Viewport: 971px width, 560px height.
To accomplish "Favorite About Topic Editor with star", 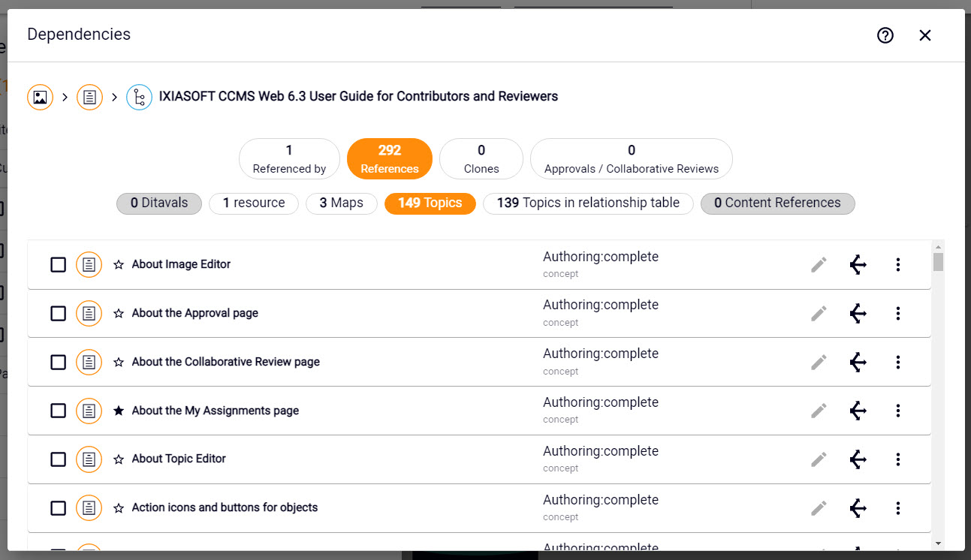I will click(119, 459).
